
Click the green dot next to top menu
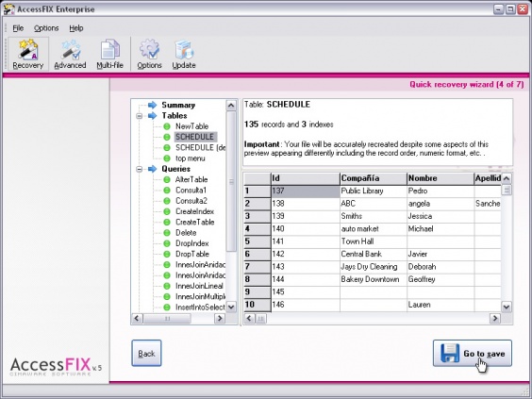167,158
